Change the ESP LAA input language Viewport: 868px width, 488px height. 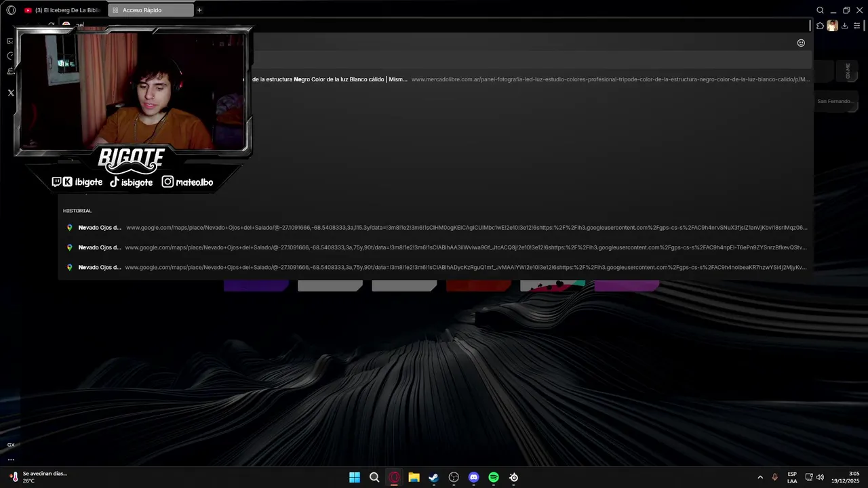(792, 477)
